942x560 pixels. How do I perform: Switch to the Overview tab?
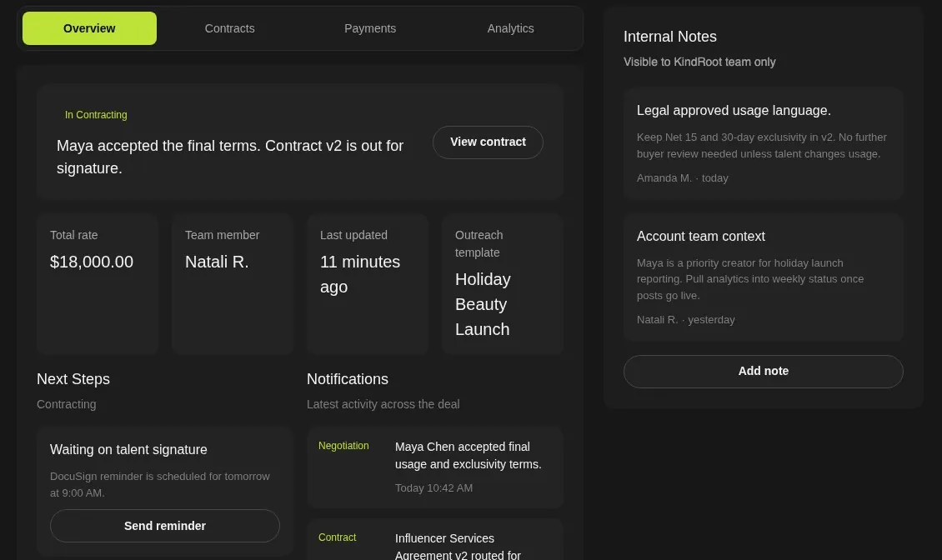point(89,28)
